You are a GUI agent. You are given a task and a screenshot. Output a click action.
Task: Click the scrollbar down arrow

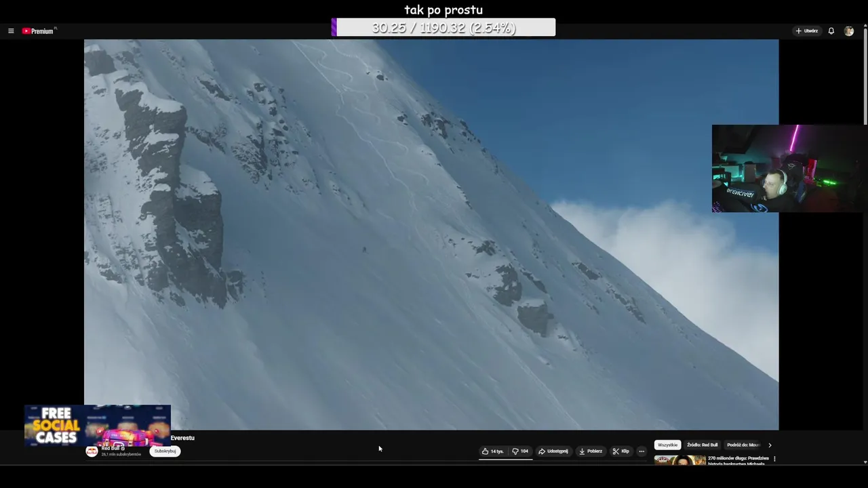(x=865, y=462)
